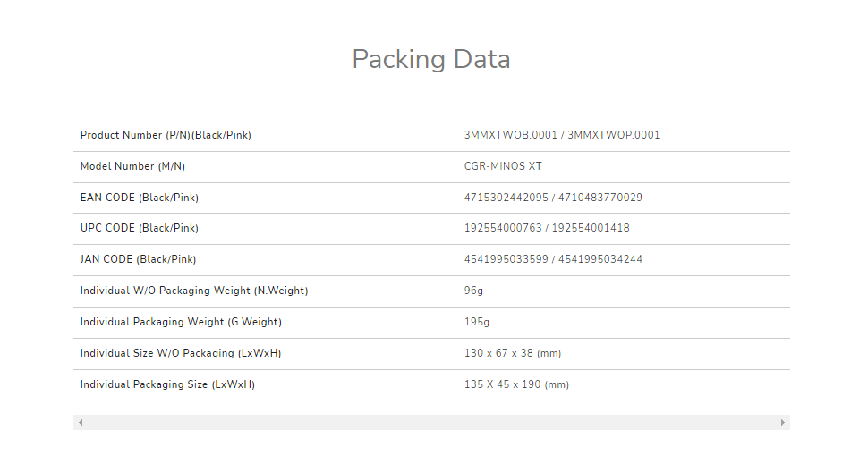
Task: Select the 96g net weight value
Action: pos(473,291)
